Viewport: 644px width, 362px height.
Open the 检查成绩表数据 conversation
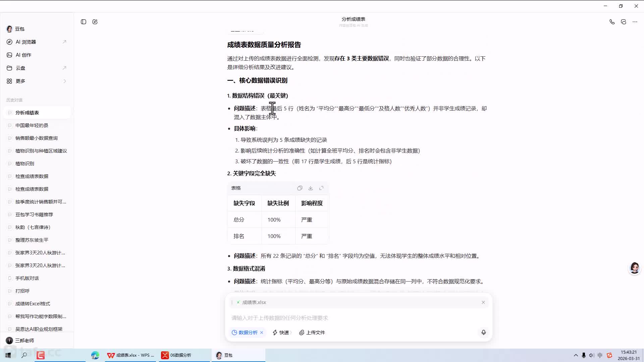(x=32, y=176)
